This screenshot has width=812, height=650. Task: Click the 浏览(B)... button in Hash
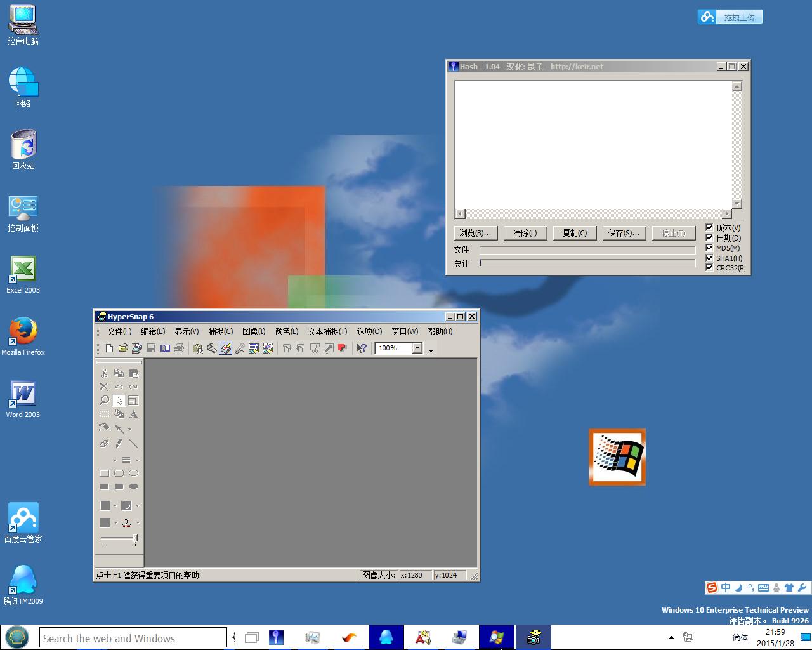(x=476, y=233)
